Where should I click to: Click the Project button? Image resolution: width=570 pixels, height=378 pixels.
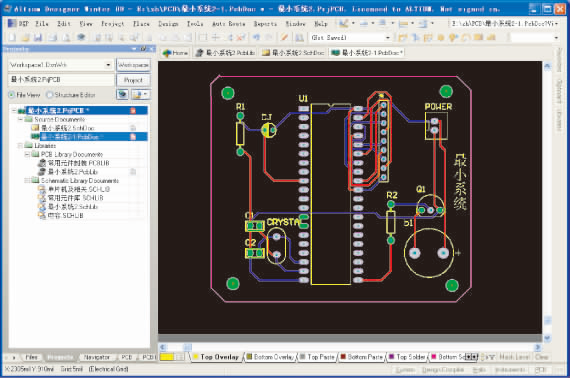tap(133, 80)
